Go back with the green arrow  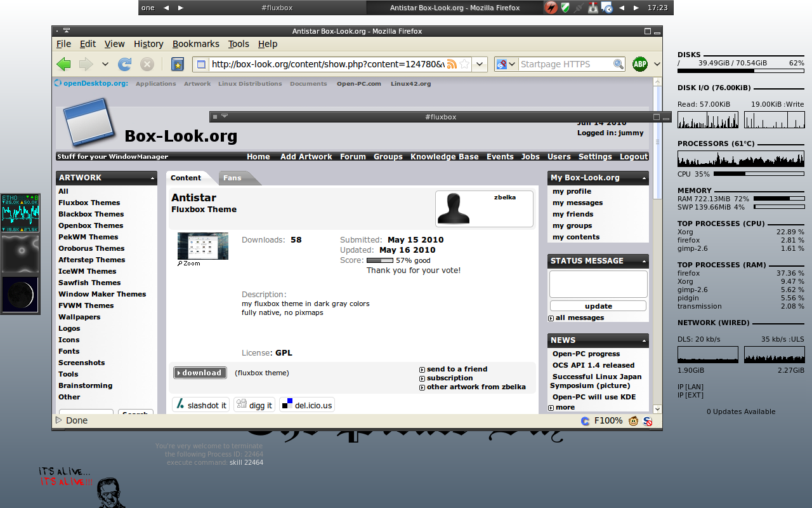click(63, 64)
